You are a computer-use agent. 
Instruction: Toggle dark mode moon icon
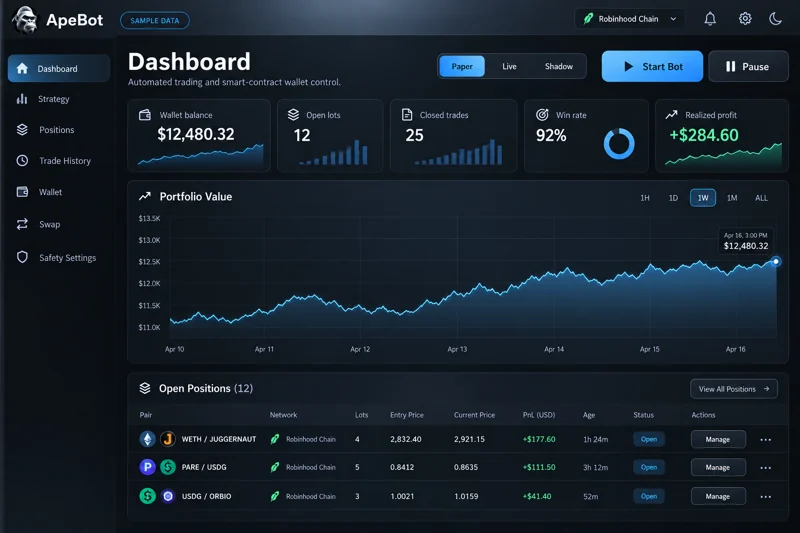pyautogui.click(x=775, y=19)
